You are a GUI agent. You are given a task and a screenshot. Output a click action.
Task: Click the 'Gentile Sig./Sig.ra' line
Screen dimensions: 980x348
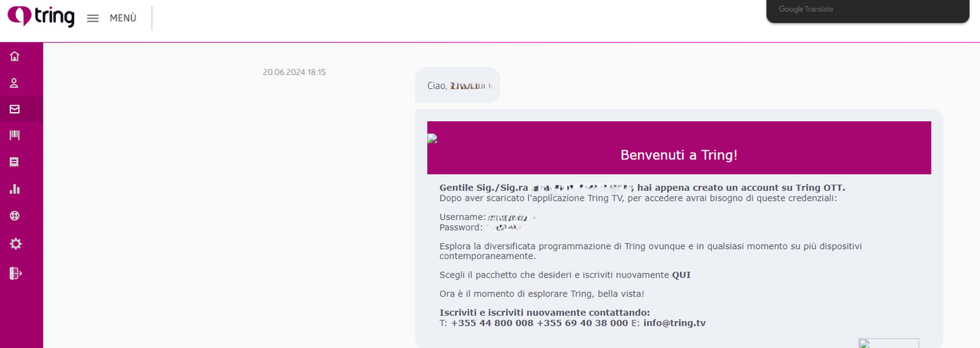click(x=642, y=188)
